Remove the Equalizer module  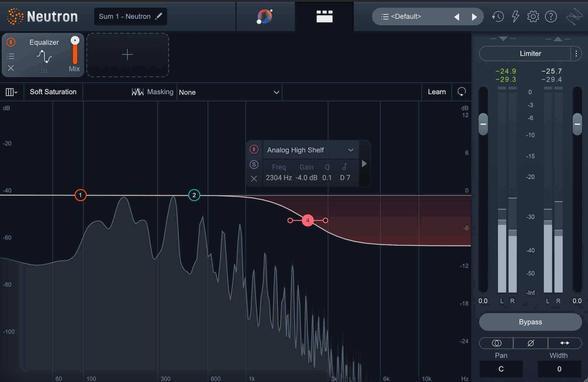click(11, 68)
